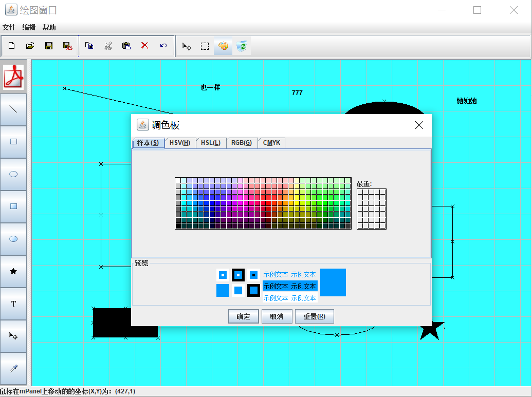Screen dimensions: 532x397
Task: Select the filled ellipse tool
Action: point(13,239)
